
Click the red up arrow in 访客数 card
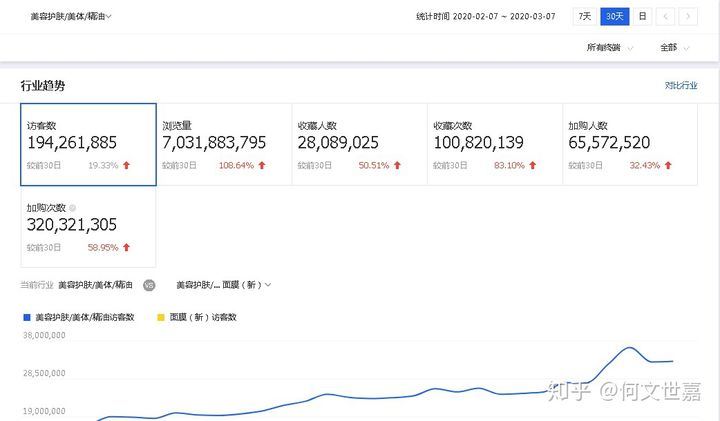pyautogui.click(x=127, y=165)
